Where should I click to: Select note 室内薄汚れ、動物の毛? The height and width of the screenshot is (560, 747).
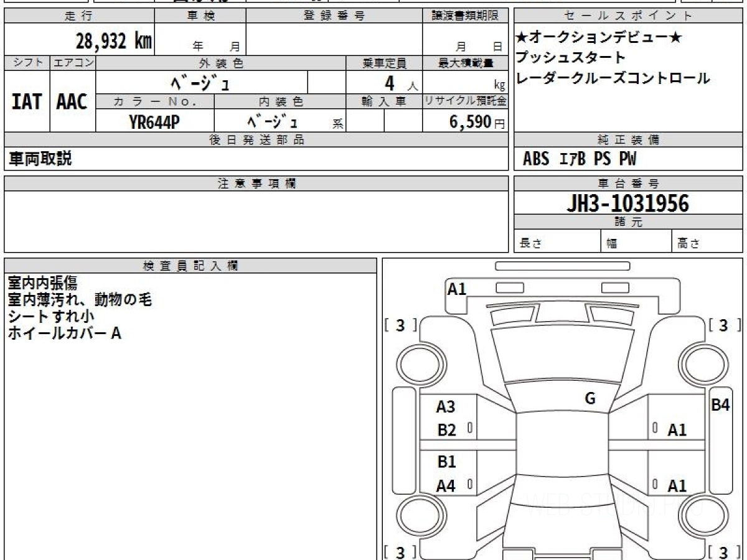80,300
